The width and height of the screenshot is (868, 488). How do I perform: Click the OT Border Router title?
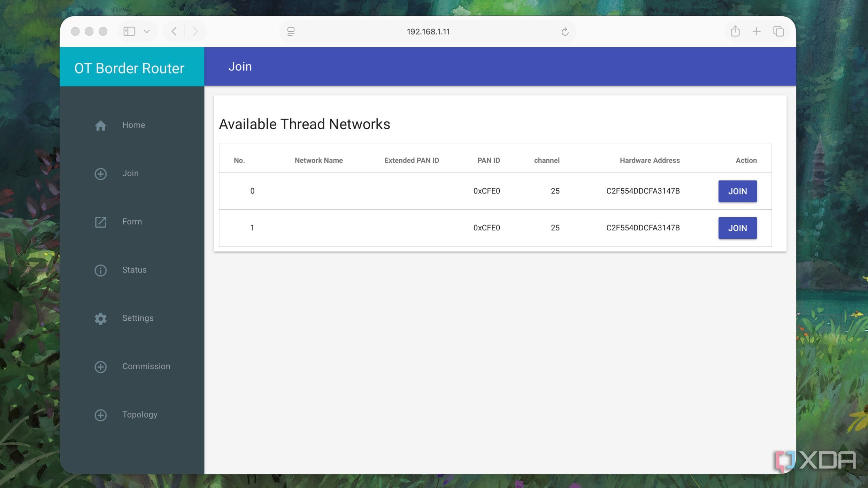(x=129, y=68)
